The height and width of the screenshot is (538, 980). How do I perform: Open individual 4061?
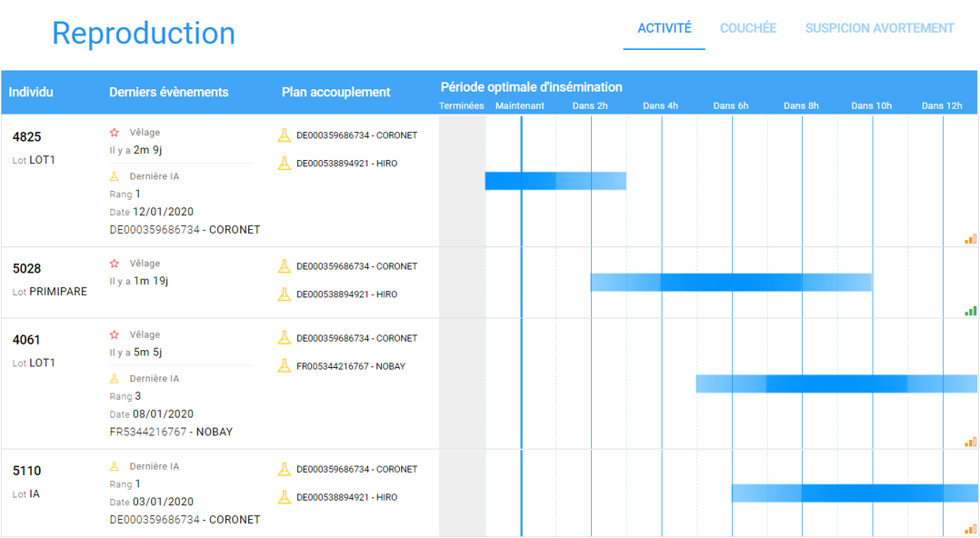tap(26, 340)
